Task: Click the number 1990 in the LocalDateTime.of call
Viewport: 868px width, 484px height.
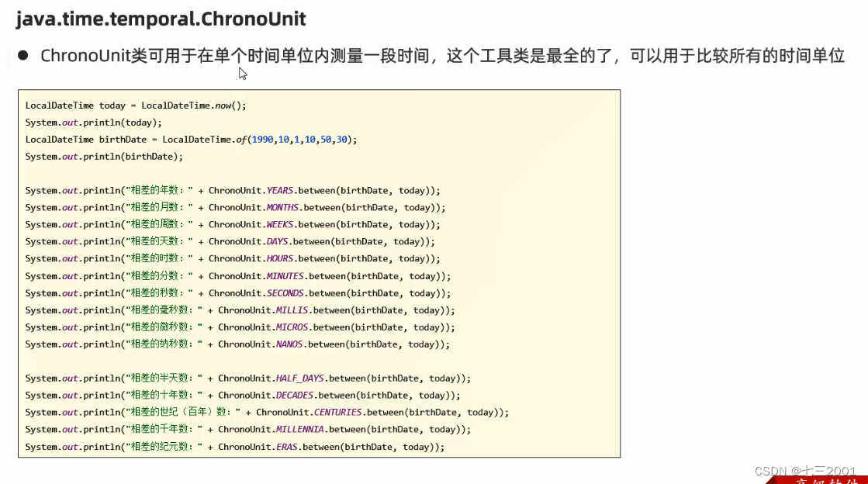Action: 262,140
